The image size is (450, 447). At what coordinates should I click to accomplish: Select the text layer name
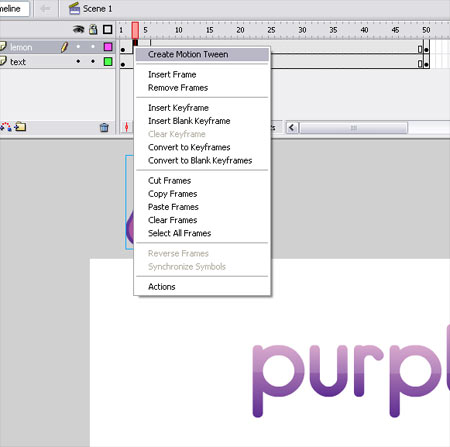click(x=18, y=62)
